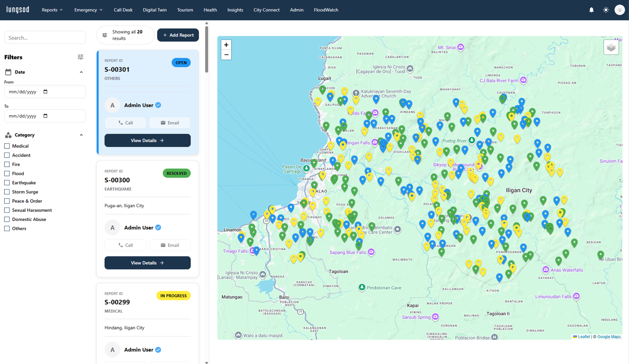
Task: Click the Sarsub Spring marker
Action: click(435, 317)
